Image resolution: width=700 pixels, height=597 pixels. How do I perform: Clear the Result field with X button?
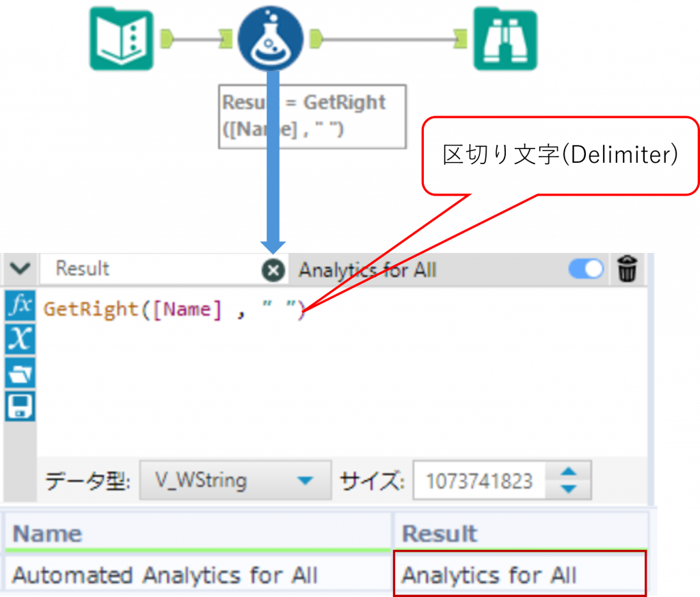click(x=273, y=271)
